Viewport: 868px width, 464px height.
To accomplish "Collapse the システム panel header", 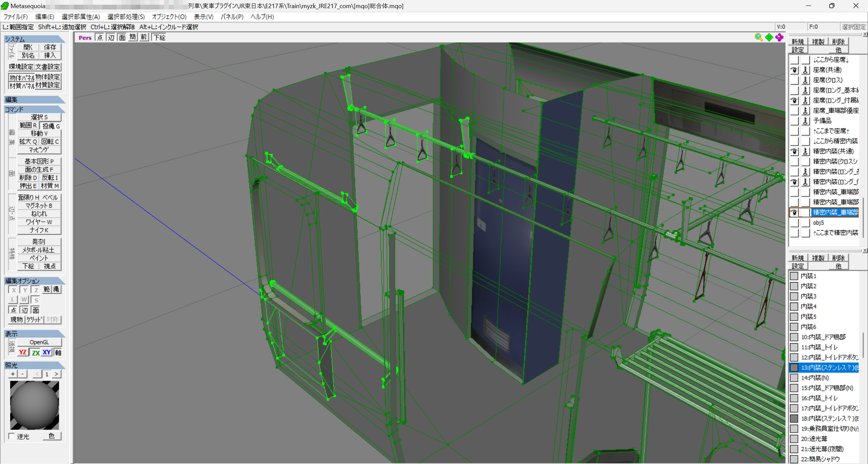I will click(x=34, y=39).
